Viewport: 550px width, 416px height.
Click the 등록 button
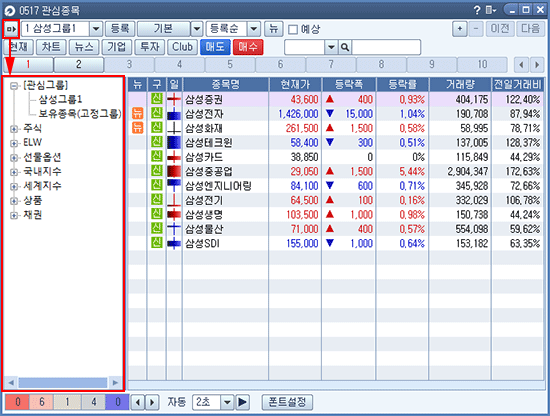tap(120, 29)
